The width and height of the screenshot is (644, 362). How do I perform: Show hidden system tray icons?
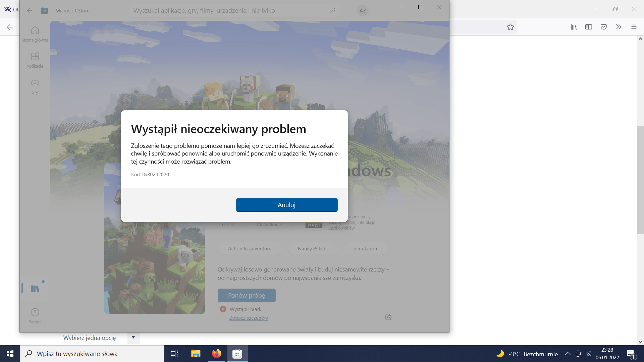click(x=568, y=354)
